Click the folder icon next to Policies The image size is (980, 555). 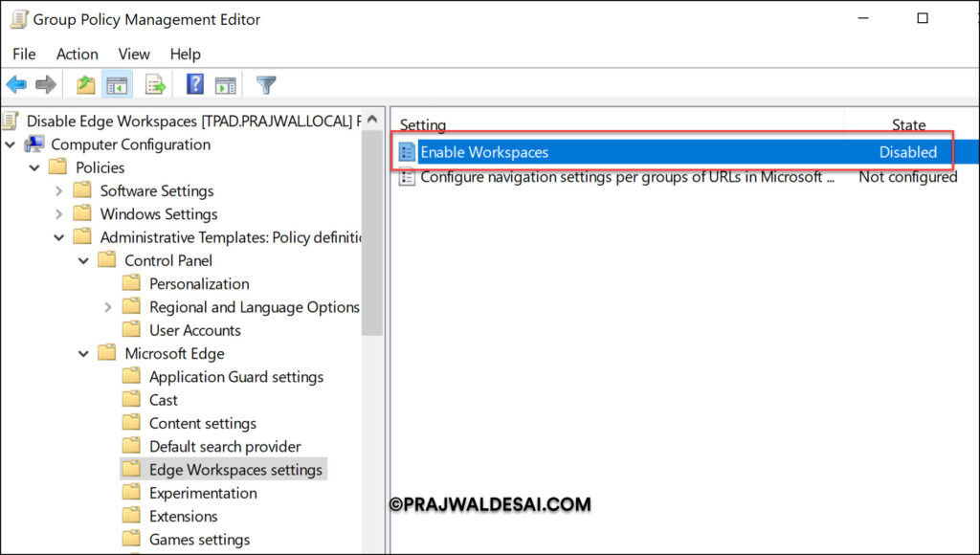tap(58, 166)
